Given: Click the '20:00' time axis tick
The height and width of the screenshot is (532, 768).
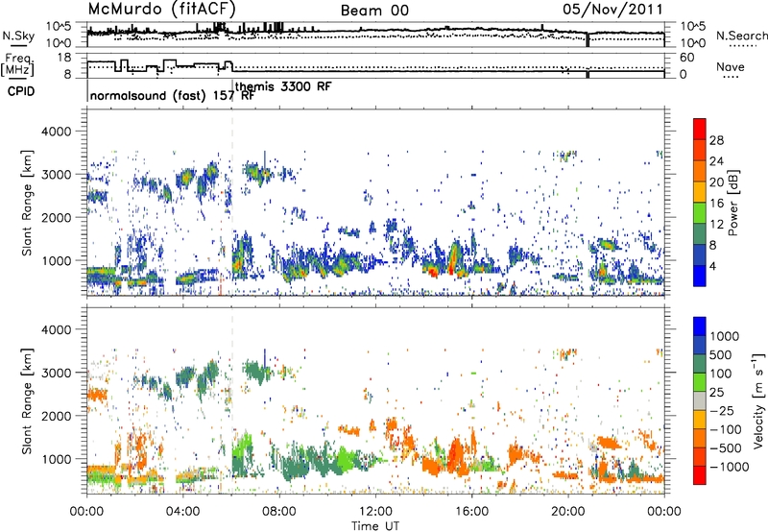Looking at the screenshot, I should coord(567,512).
